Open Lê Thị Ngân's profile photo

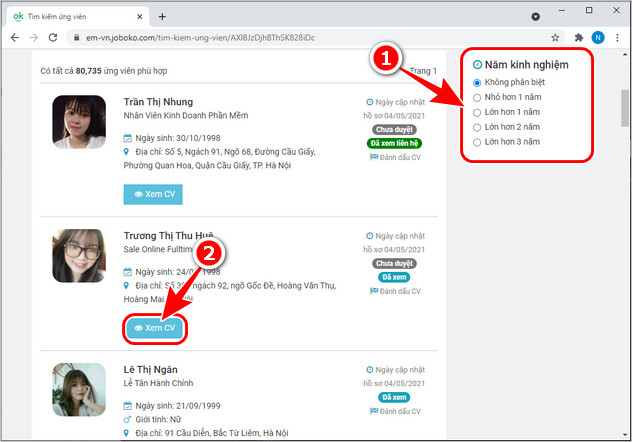pos(79,389)
